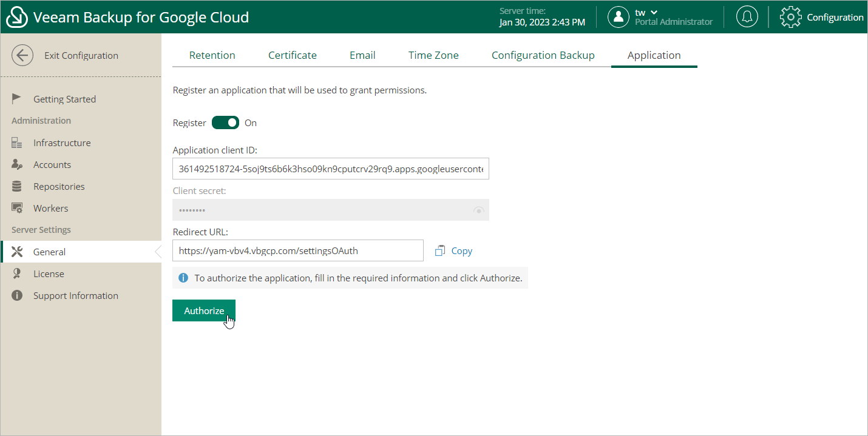Turn off the Register toggle switch
This screenshot has height=436, width=868.
point(225,122)
